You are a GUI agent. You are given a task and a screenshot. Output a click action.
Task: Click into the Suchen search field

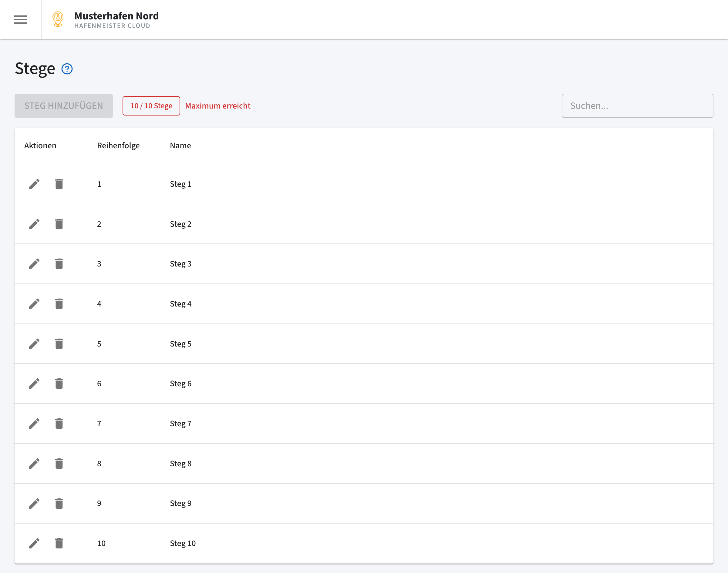(x=637, y=106)
